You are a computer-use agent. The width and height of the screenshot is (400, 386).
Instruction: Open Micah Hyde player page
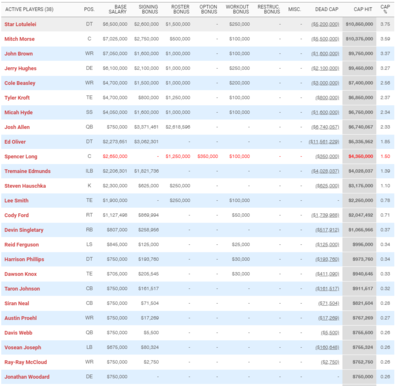pos(18,112)
